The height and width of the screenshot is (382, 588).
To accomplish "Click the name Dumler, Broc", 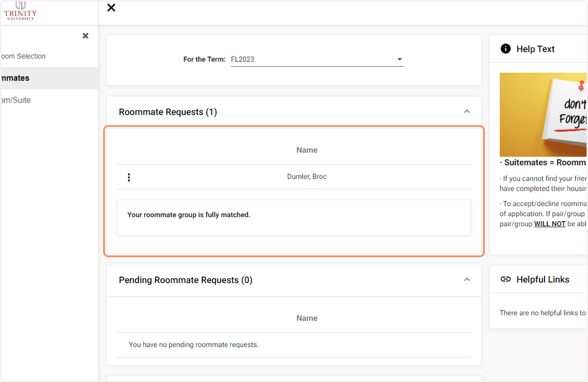I will pos(307,177).
